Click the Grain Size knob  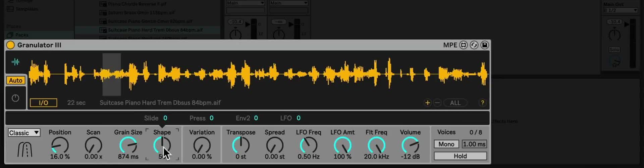point(128,145)
